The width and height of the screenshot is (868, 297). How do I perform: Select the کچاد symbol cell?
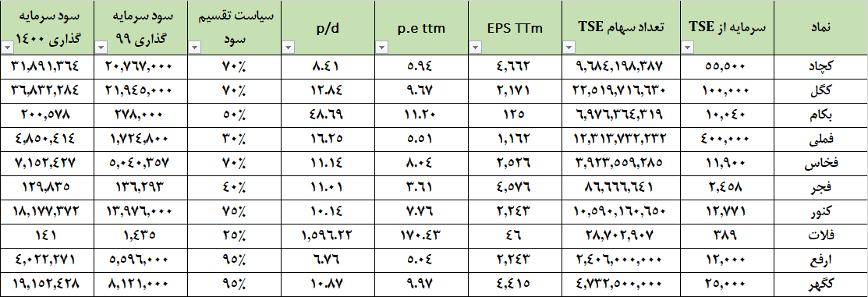[821, 66]
